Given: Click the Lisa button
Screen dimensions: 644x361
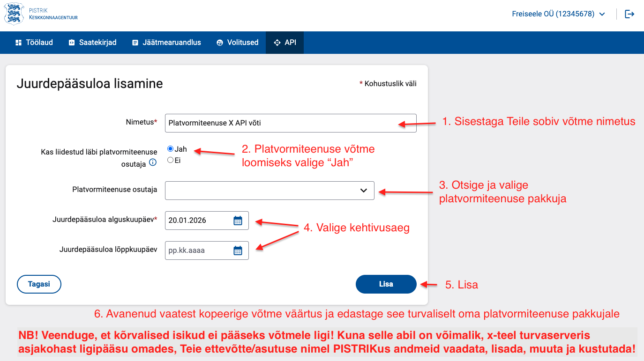Looking at the screenshot, I should pyautogui.click(x=386, y=284).
